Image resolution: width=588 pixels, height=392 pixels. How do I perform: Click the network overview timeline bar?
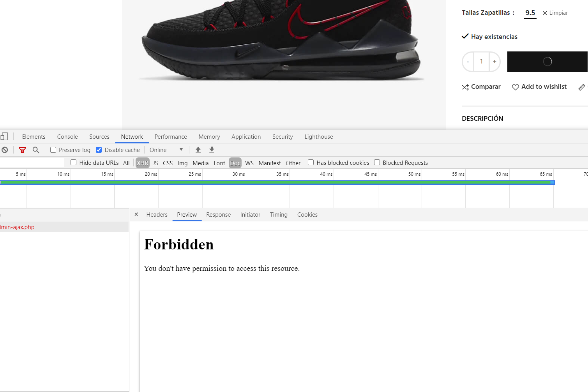pyautogui.click(x=277, y=182)
